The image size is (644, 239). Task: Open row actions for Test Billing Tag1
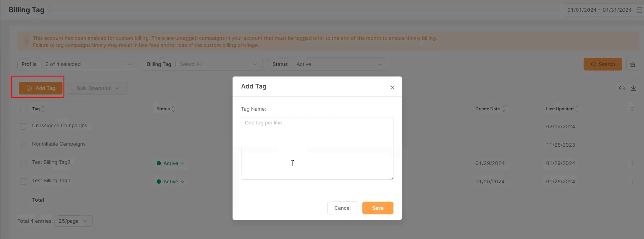point(632,182)
